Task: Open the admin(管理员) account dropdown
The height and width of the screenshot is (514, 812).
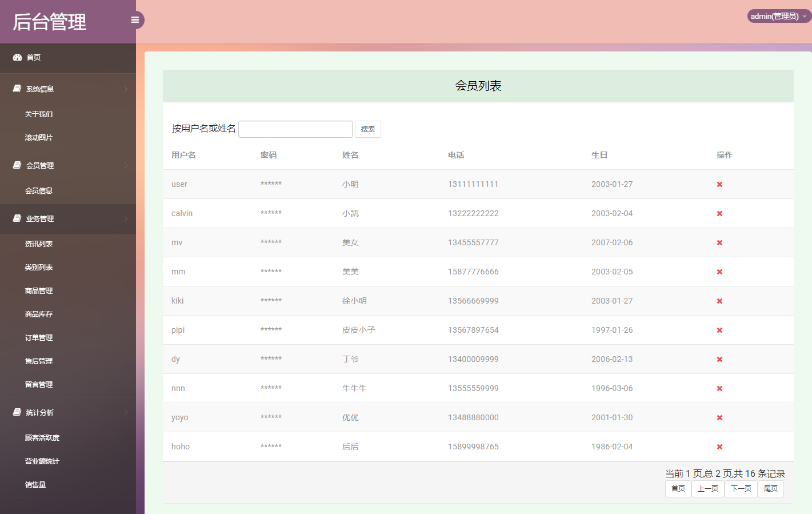Action: [x=778, y=16]
